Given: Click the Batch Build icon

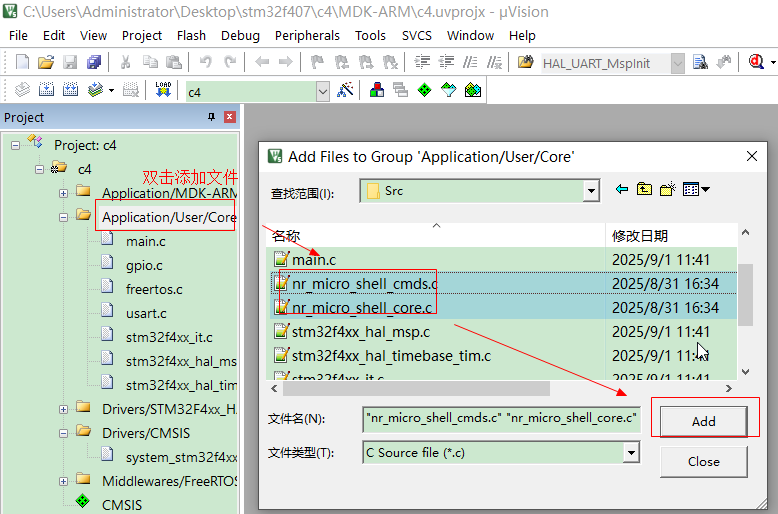Looking at the screenshot, I should click(x=95, y=90).
